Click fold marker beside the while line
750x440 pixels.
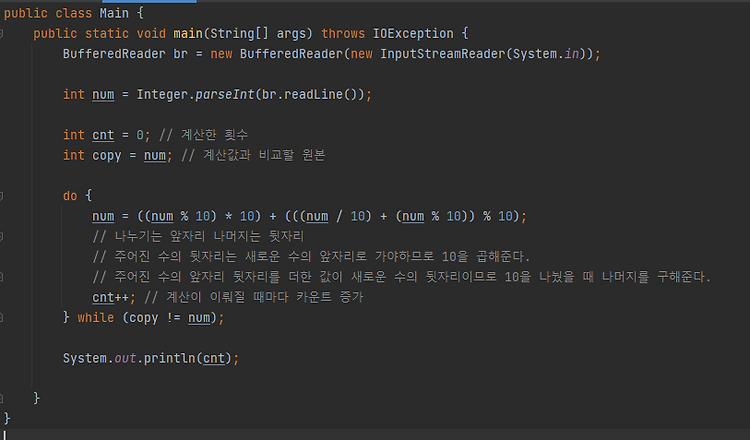pos(1,317)
